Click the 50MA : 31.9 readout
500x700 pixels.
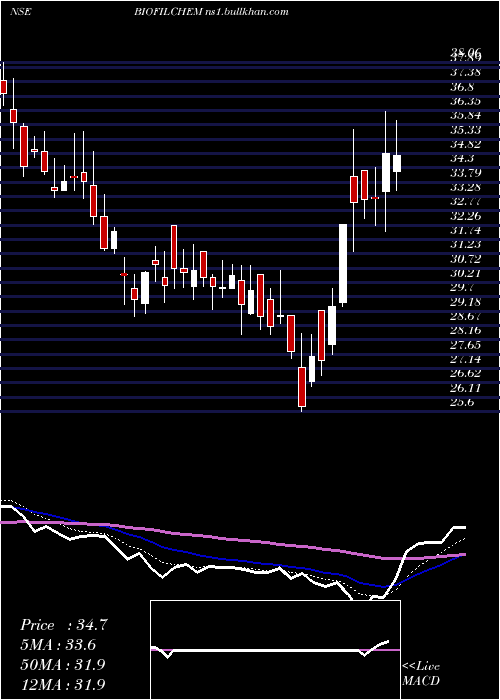coord(63,664)
